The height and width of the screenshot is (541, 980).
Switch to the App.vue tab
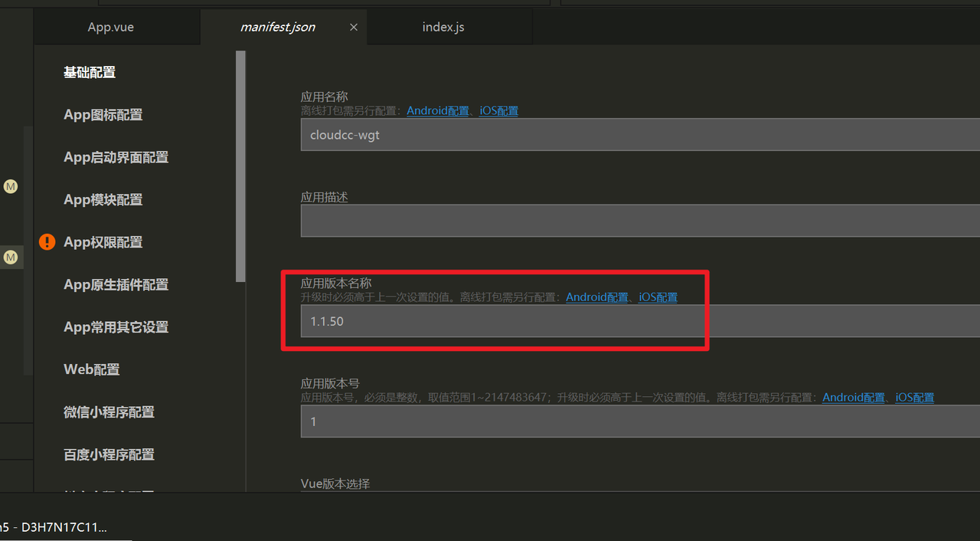(111, 27)
